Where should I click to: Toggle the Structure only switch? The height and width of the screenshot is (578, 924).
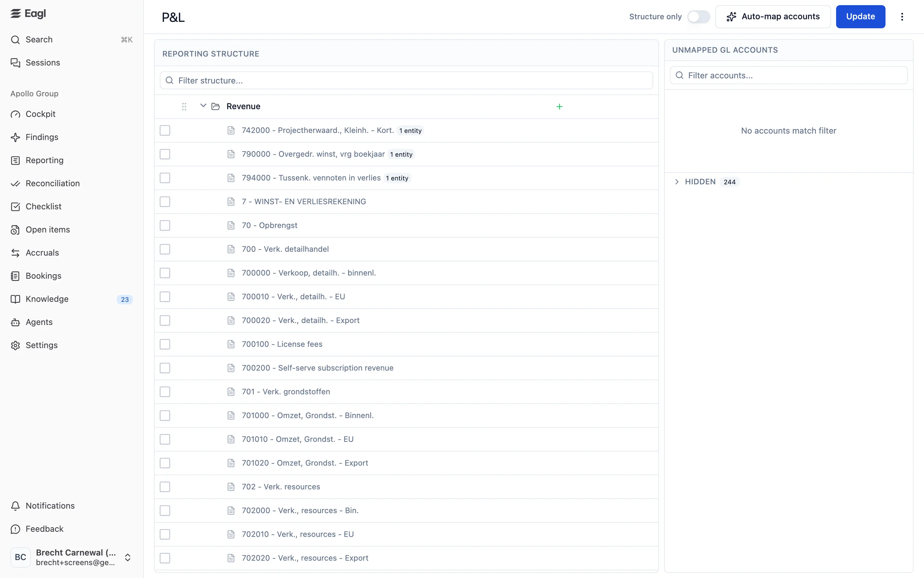[x=698, y=17]
